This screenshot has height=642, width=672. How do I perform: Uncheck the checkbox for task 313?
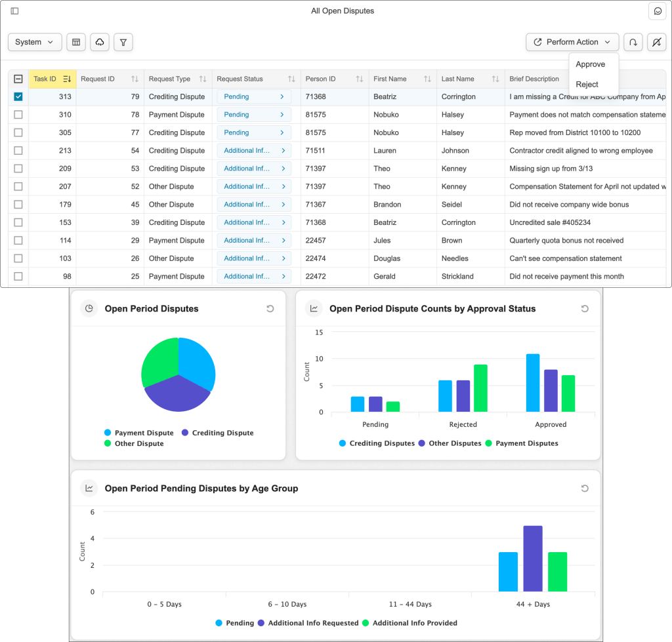(18, 96)
